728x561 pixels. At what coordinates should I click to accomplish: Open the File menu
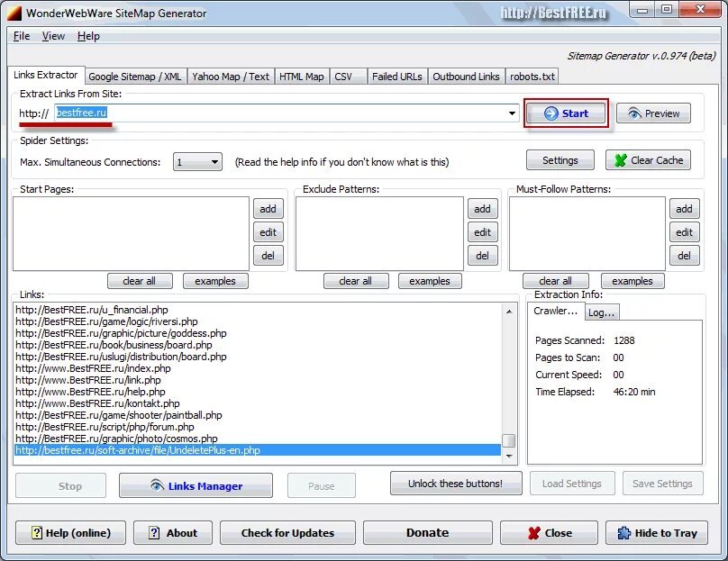[x=22, y=36]
